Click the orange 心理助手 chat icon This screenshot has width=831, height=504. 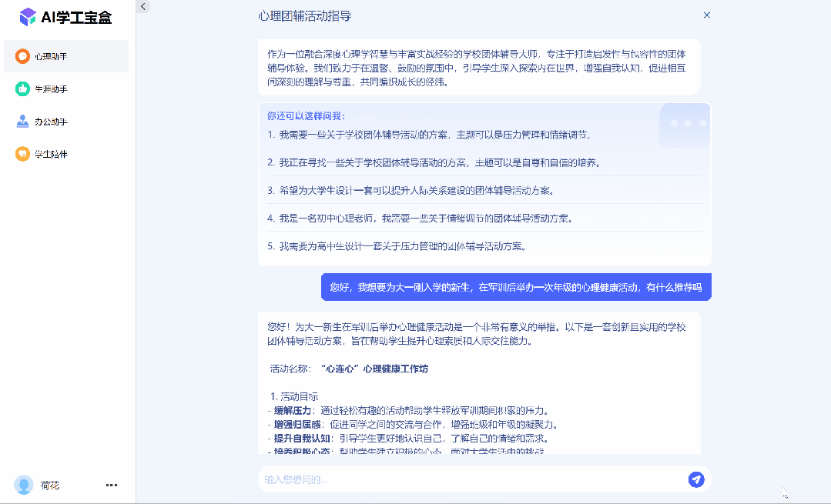click(22, 56)
